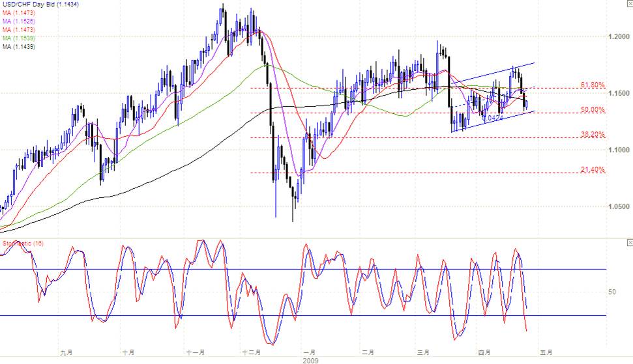Click the Stochastic (16) indicator label
Viewport: 633px width, 364px height.
coord(23,244)
